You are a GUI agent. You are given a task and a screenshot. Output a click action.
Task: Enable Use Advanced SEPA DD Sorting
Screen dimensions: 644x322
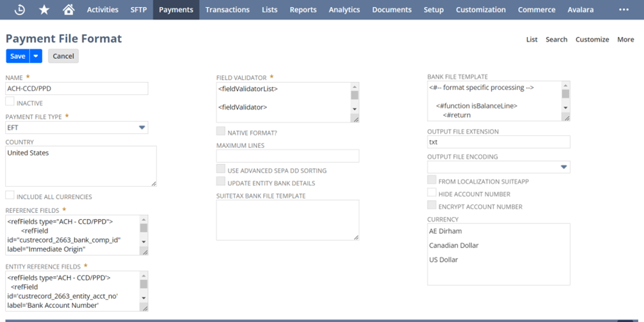pos(220,170)
